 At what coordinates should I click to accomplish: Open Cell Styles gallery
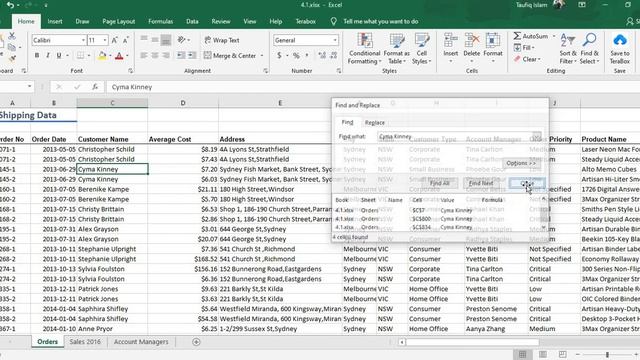coord(422,49)
